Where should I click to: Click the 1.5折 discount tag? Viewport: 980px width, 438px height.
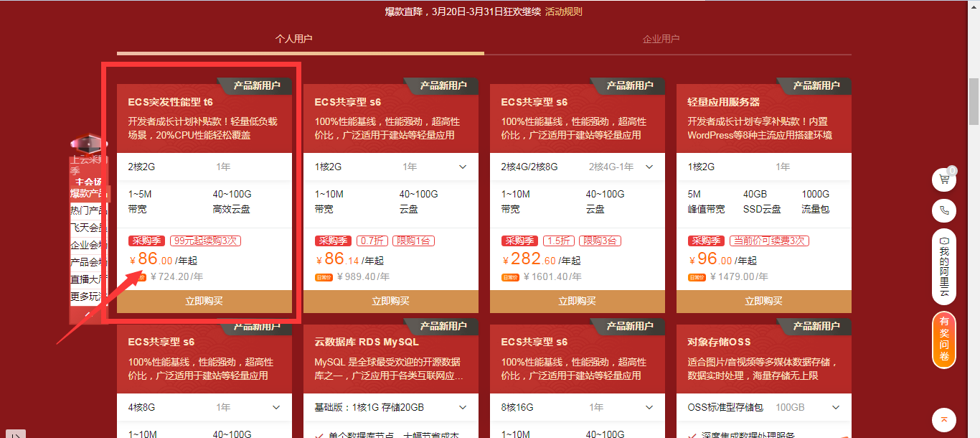[x=560, y=241]
